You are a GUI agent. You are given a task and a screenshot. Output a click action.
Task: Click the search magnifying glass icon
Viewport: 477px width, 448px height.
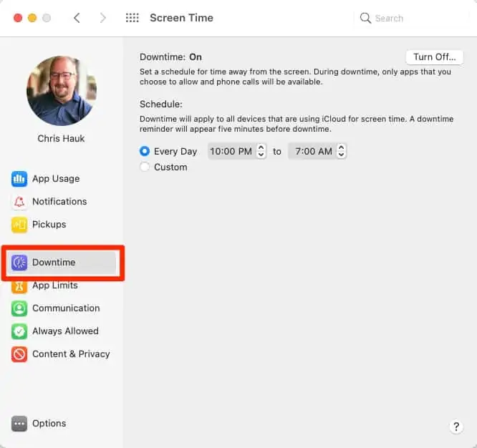point(365,18)
